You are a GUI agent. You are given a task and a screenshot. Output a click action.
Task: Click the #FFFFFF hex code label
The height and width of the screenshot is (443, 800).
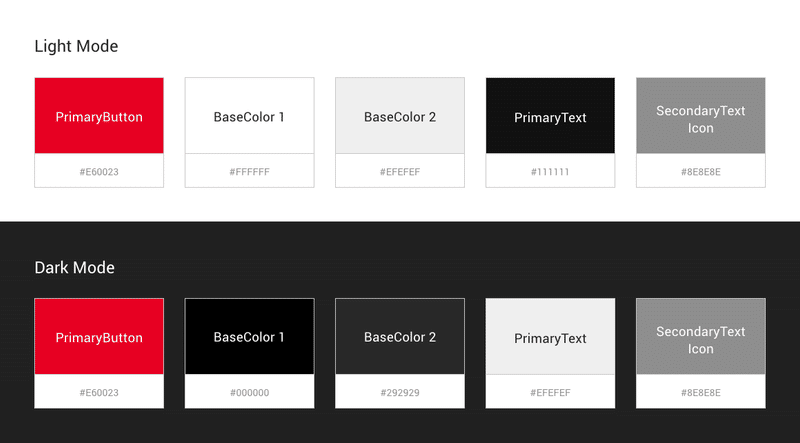(x=249, y=172)
